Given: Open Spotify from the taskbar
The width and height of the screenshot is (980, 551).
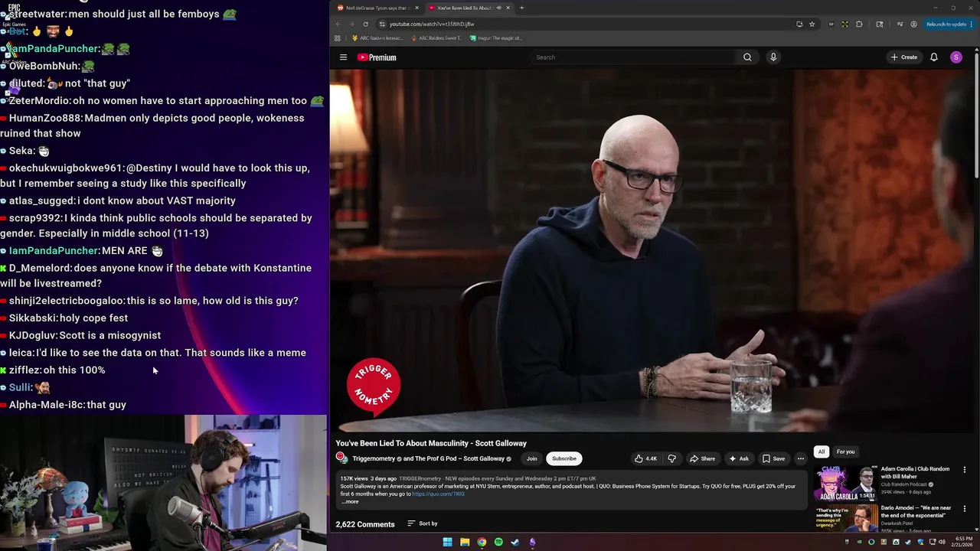Looking at the screenshot, I should [x=498, y=542].
